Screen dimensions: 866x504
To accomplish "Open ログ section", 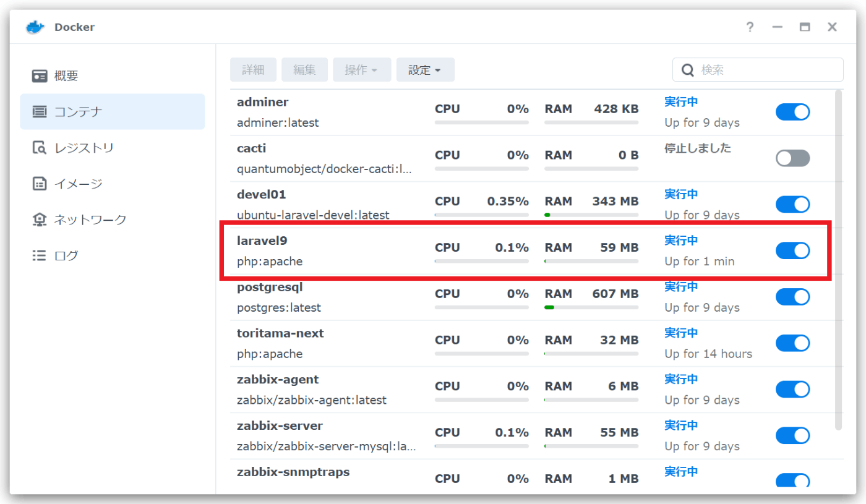I will point(113,255).
